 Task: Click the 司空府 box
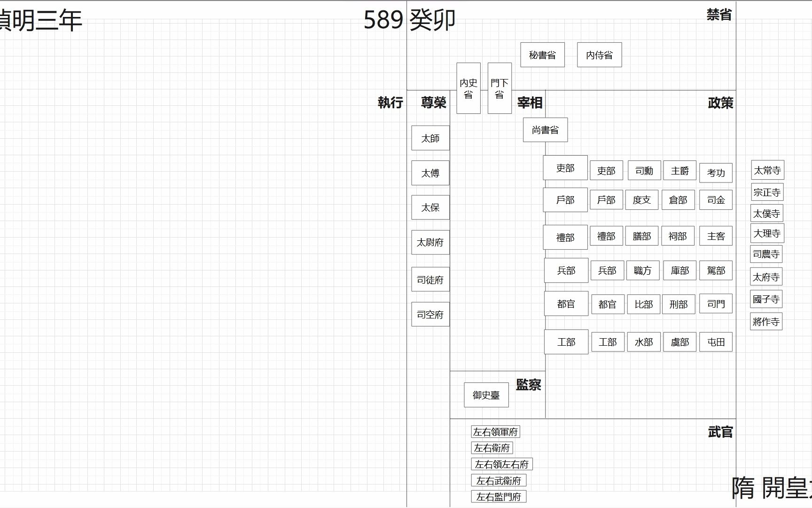click(430, 314)
